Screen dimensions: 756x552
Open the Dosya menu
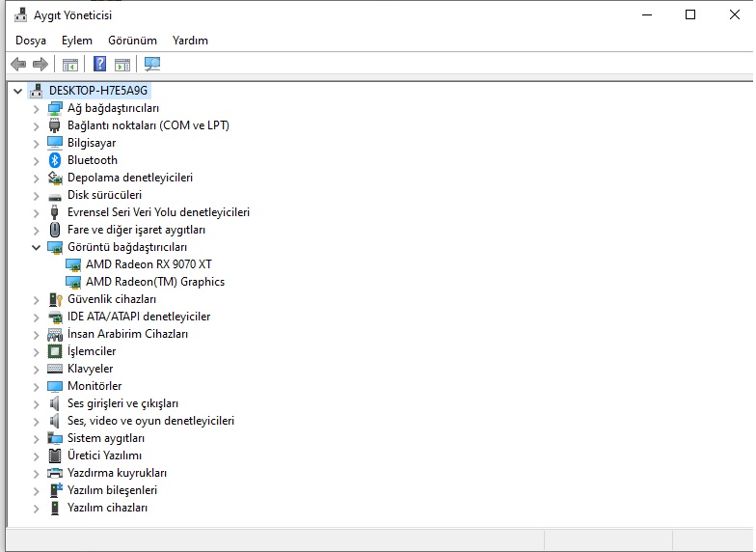[31, 41]
